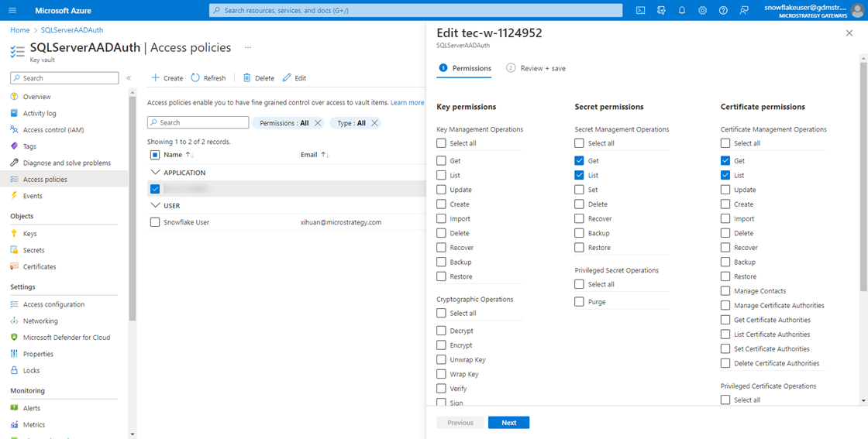Viewport: 868px width, 439px height.
Task: Click the Next button
Action: (508, 423)
